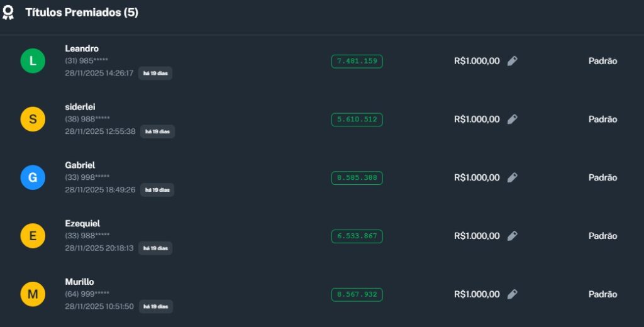Click winning ticket number 7.481.159
644x327 pixels.
pos(357,61)
